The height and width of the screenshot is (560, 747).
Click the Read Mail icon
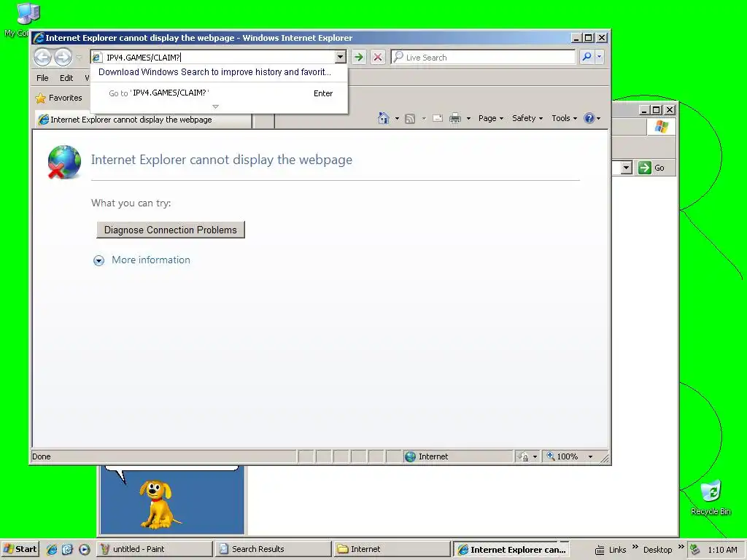click(x=438, y=118)
